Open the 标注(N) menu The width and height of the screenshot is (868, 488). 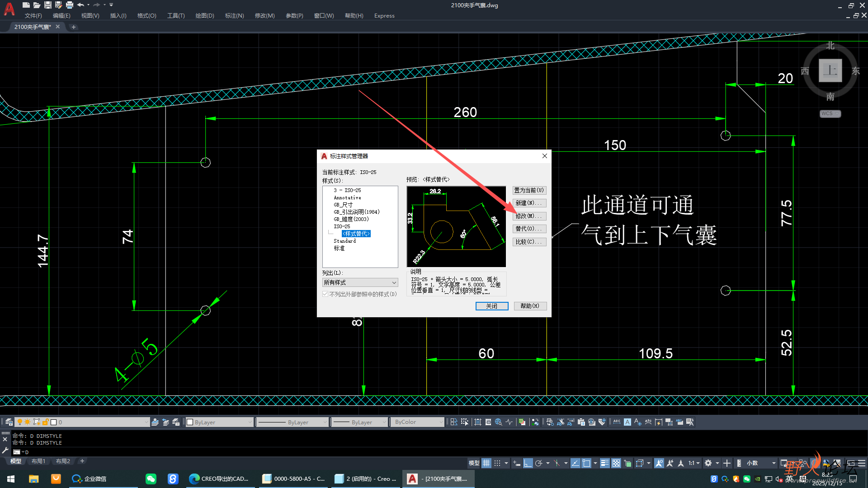pos(234,16)
